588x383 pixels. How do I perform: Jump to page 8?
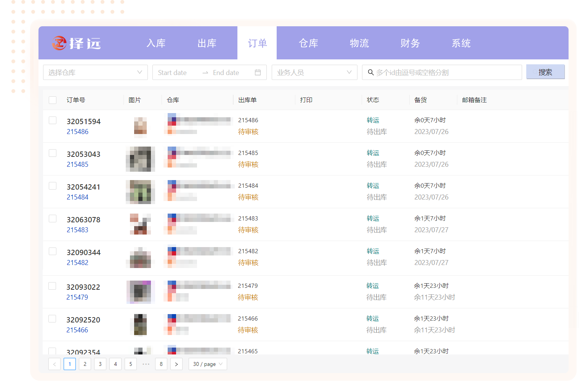click(161, 364)
